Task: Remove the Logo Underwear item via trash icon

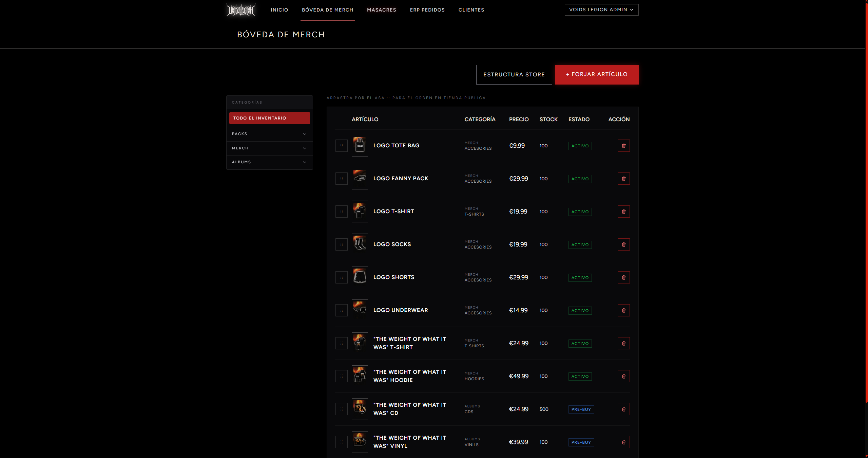Action: tap(623, 310)
